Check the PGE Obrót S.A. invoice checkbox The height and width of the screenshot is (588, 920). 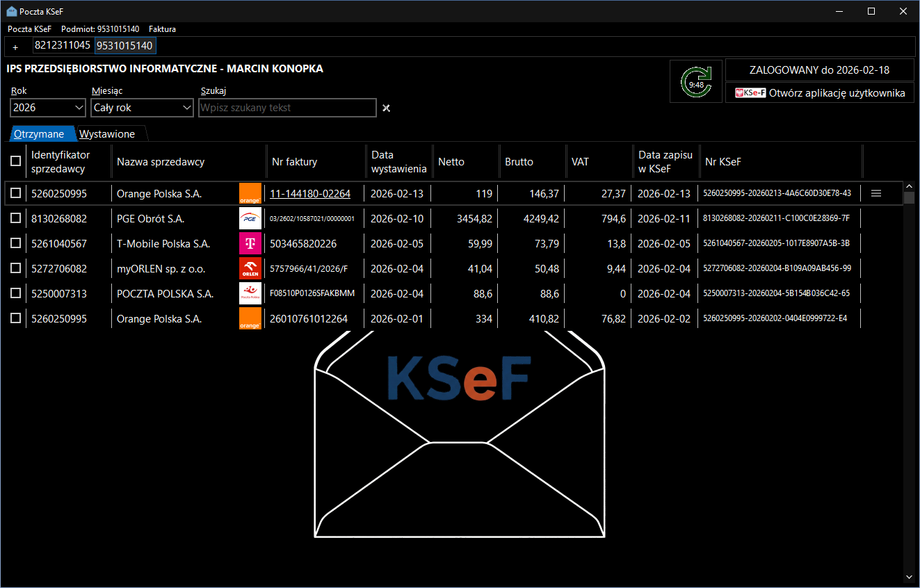(x=15, y=218)
